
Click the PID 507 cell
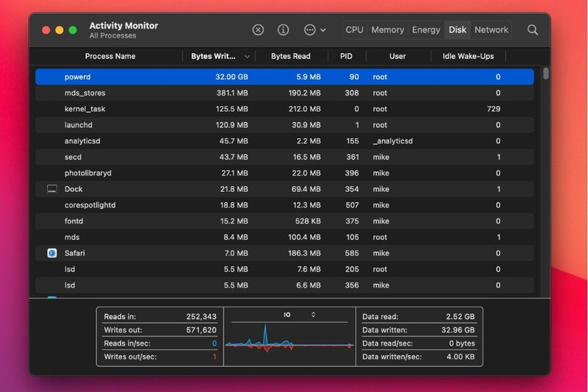pyautogui.click(x=352, y=205)
